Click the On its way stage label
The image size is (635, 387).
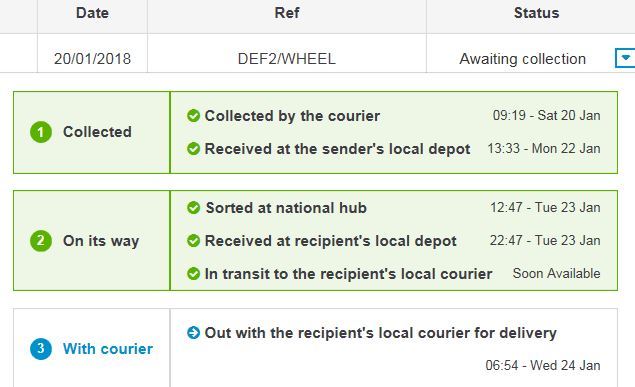pyautogui.click(x=101, y=241)
